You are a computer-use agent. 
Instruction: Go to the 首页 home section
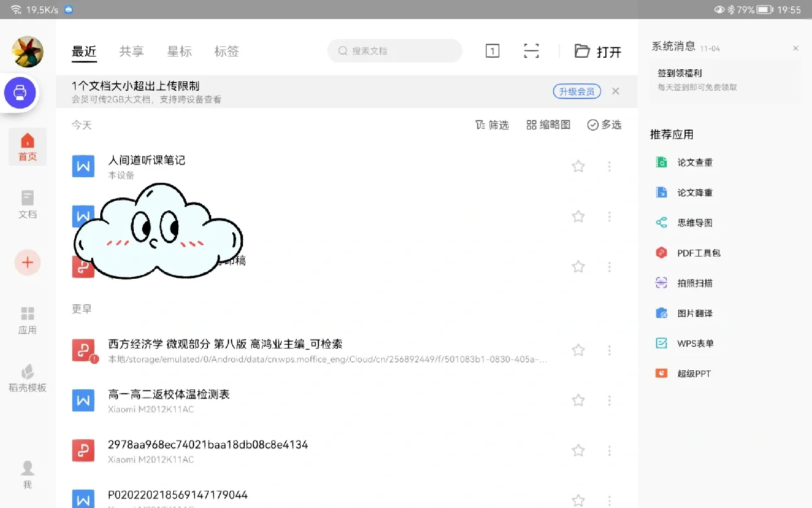(x=27, y=147)
